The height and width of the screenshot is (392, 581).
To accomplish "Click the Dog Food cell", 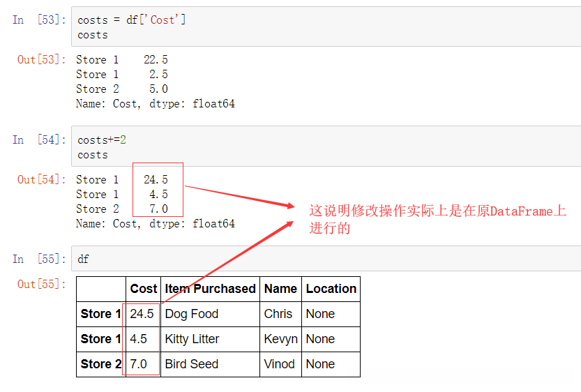I will [x=210, y=314].
